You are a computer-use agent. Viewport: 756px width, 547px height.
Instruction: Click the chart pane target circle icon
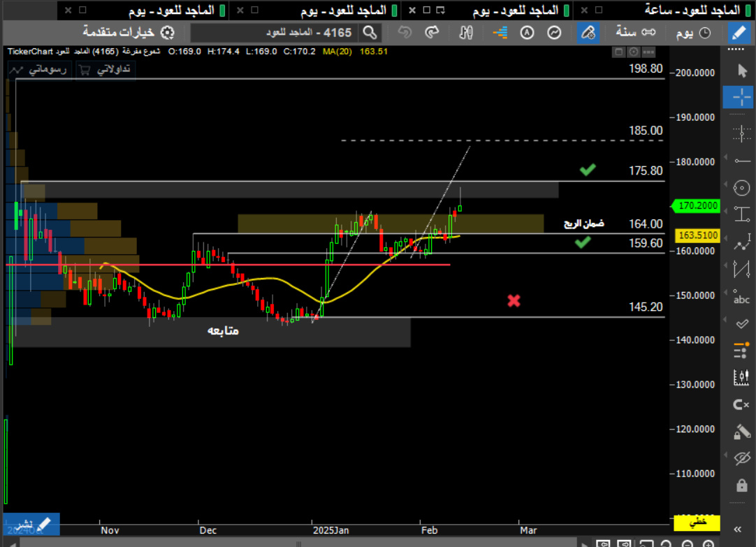tap(634, 52)
